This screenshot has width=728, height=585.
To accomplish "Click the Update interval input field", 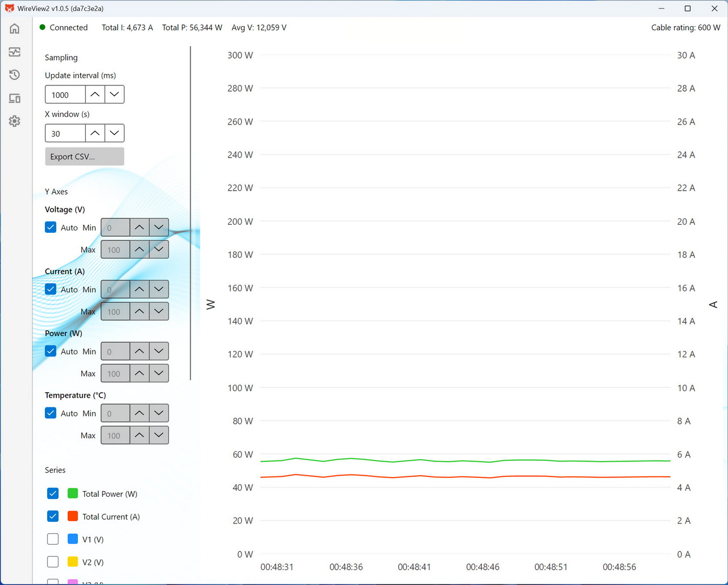I will click(x=65, y=94).
